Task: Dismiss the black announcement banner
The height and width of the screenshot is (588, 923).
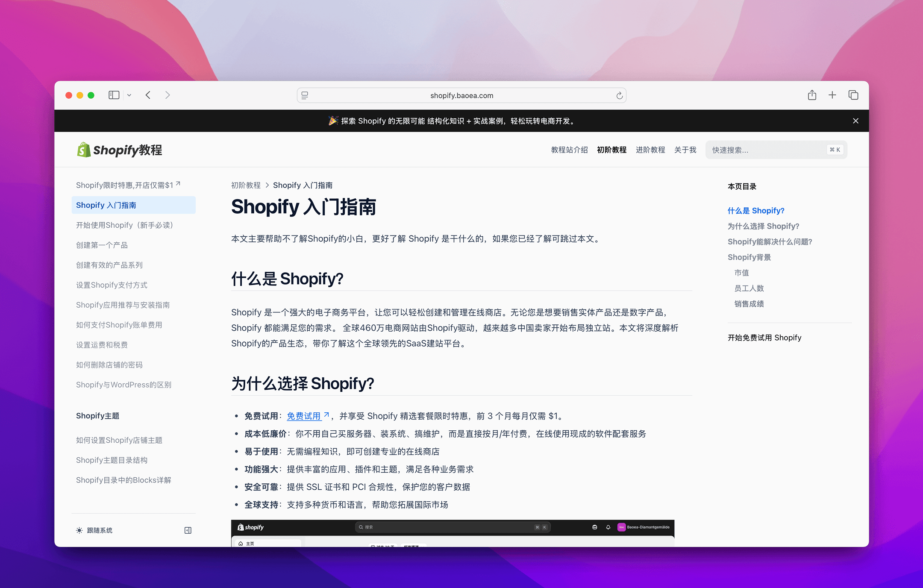Action: coord(855,121)
